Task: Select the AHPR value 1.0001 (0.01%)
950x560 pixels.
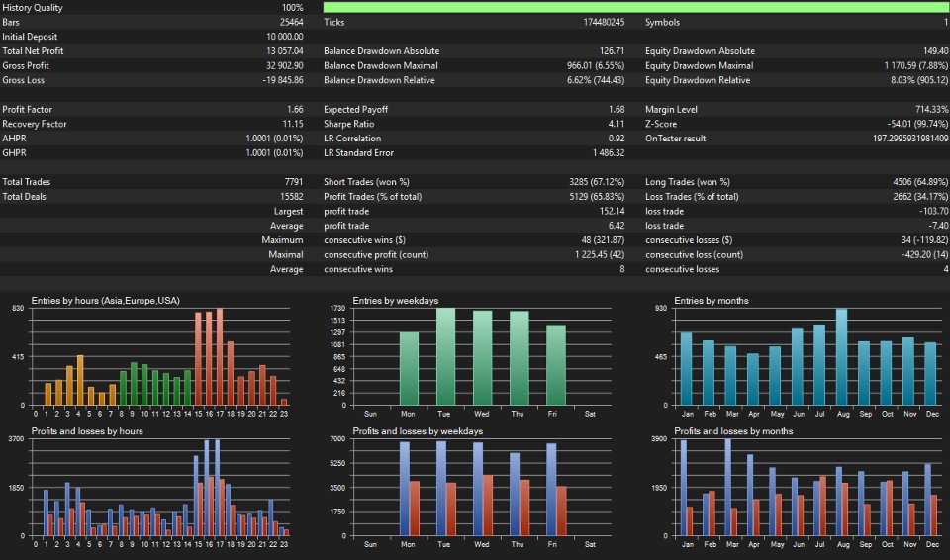Action: (274, 139)
